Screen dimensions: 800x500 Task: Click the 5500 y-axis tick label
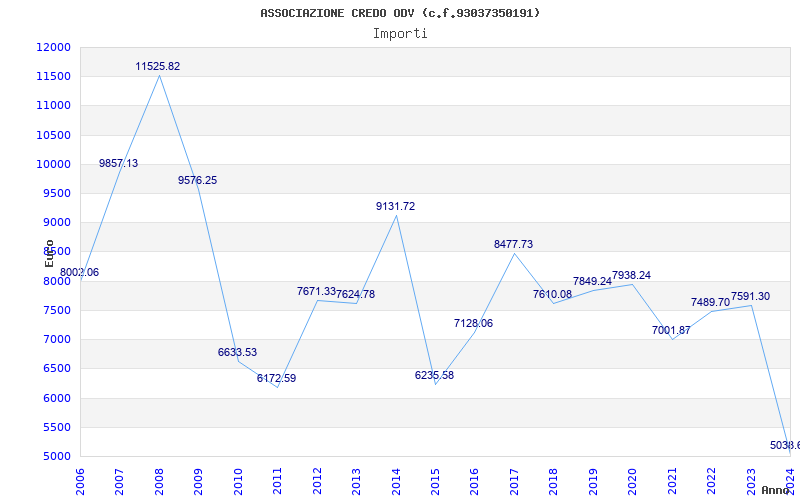coord(56,427)
